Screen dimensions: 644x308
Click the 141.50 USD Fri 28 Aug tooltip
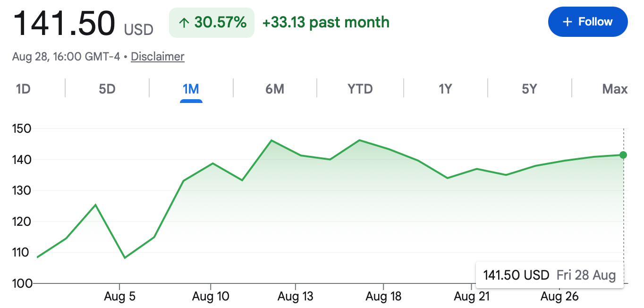pyautogui.click(x=550, y=275)
